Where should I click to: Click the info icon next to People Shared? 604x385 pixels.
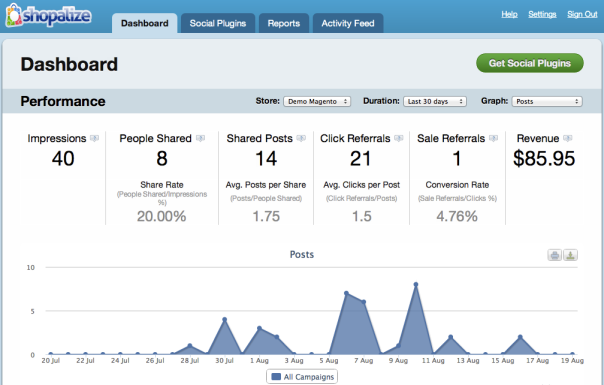tap(200, 138)
